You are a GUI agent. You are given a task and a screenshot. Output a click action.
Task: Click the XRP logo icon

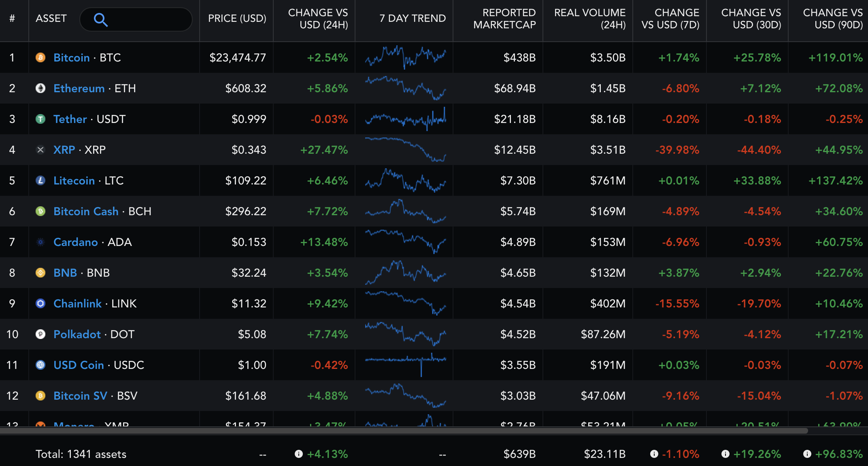click(40, 150)
